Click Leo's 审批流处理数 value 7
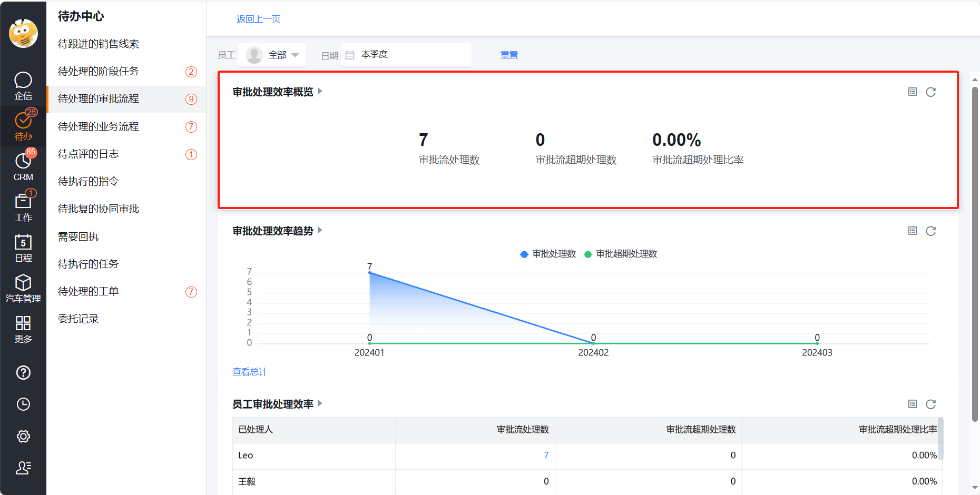Screen dimensions: 980x495 pos(546,456)
